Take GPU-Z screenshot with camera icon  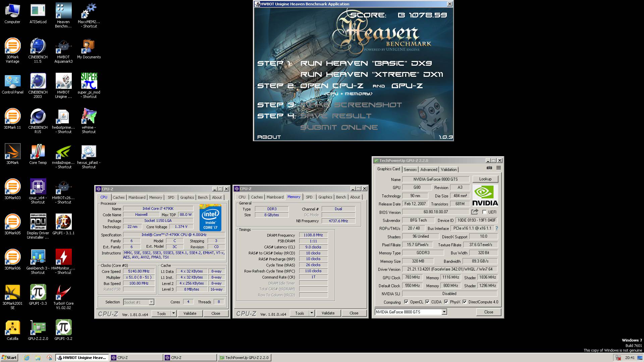pyautogui.click(x=489, y=168)
